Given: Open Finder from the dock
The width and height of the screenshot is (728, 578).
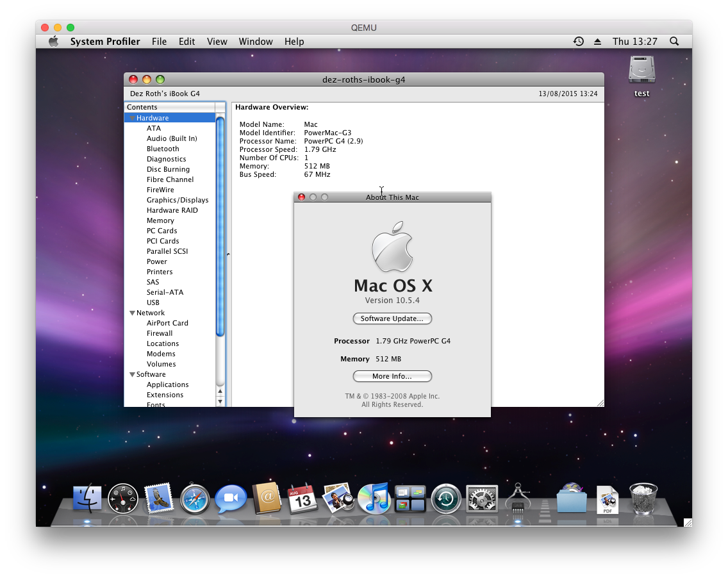Looking at the screenshot, I should 87,498.
